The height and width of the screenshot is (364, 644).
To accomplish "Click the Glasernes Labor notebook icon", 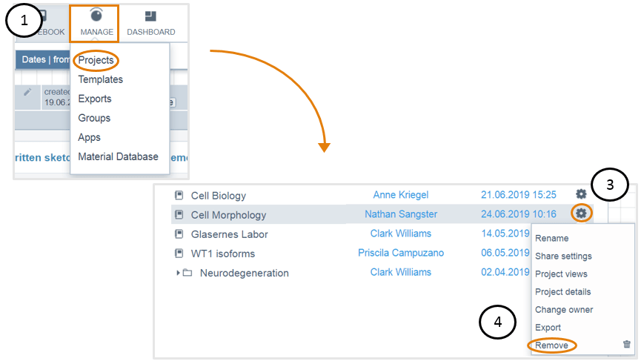I will pos(179,234).
